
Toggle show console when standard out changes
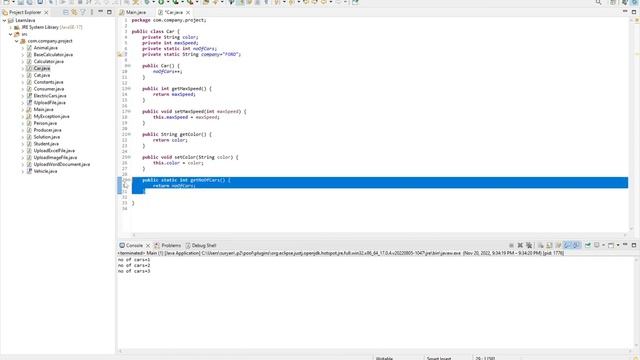[x=568, y=245]
